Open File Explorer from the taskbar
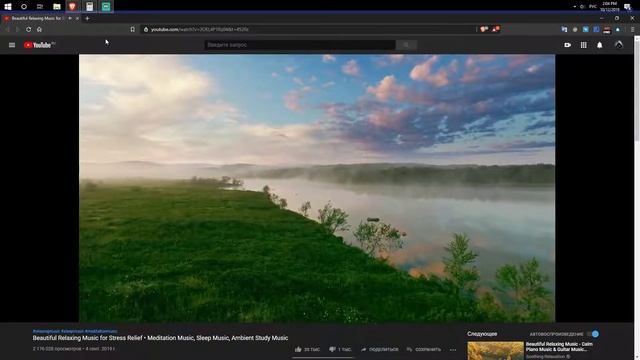640x360 pixels. coord(57,7)
